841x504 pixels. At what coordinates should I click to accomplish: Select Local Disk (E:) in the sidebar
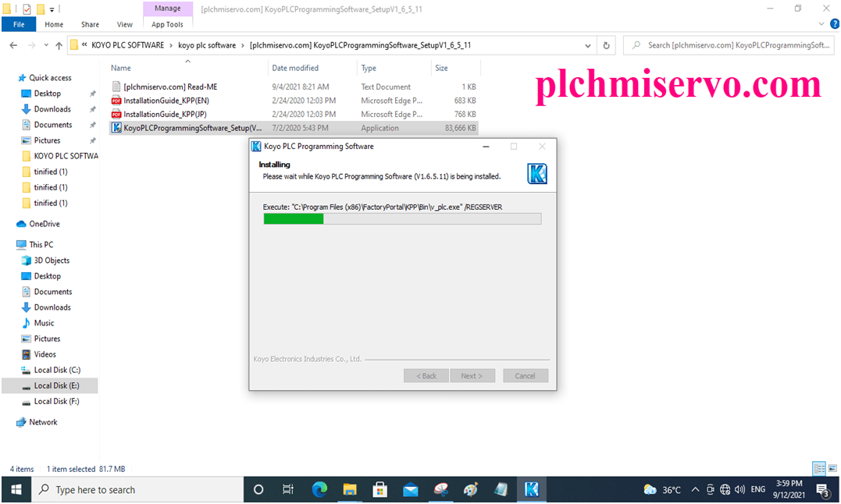click(55, 385)
